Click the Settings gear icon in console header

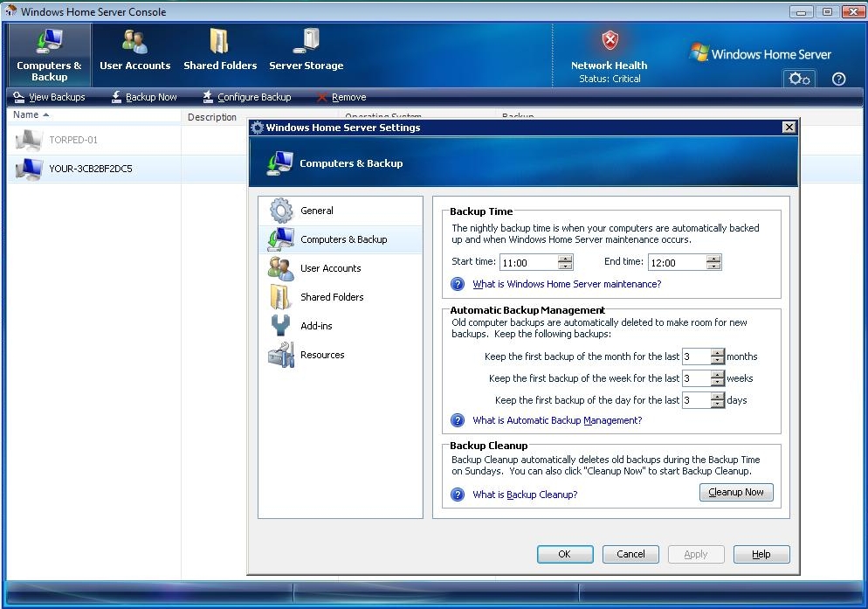(x=799, y=79)
